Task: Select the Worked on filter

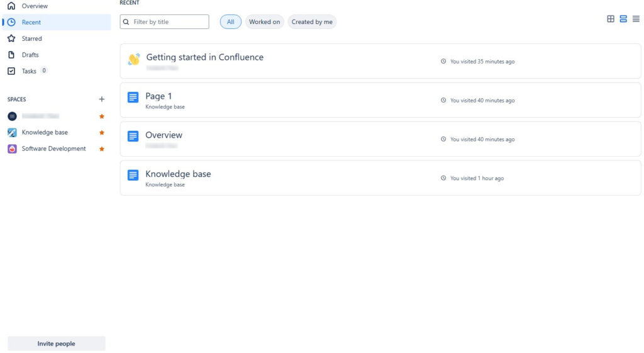Action: [x=264, y=22]
